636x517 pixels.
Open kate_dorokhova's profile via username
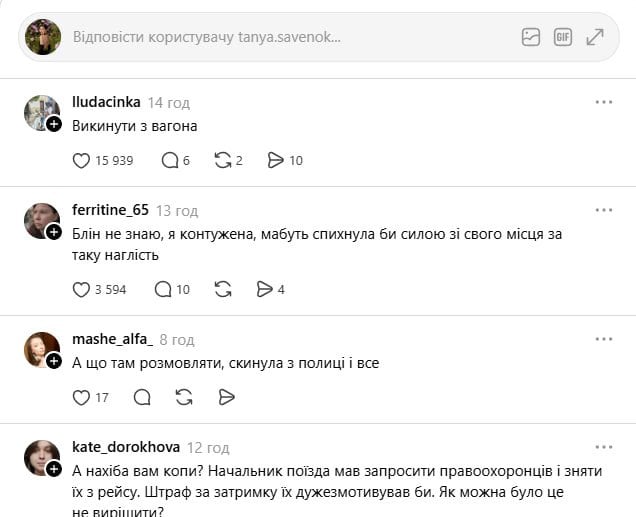pyautogui.click(x=126, y=447)
